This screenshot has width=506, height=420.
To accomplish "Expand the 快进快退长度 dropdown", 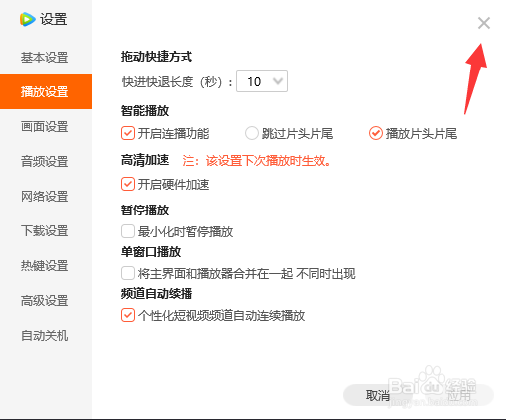I will click(x=262, y=81).
